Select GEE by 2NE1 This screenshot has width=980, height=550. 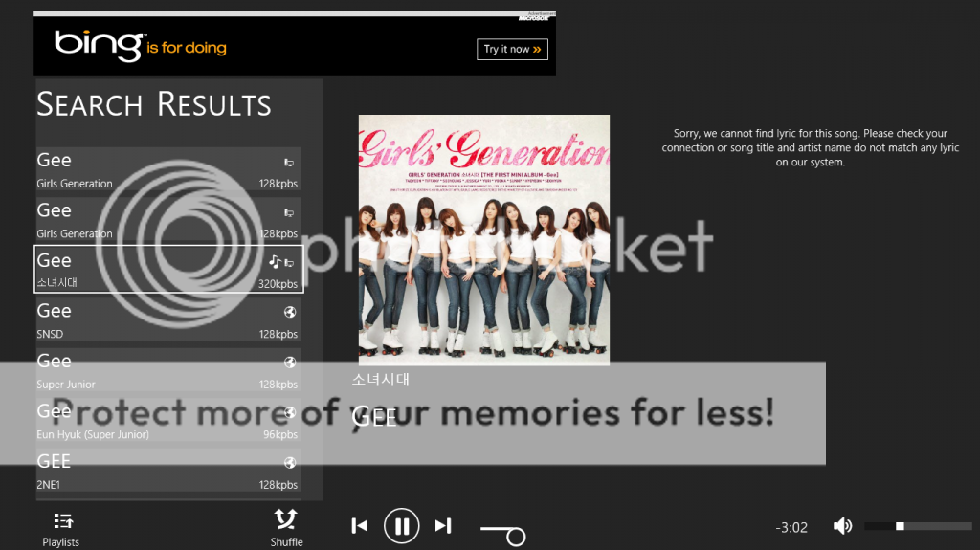point(168,470)
